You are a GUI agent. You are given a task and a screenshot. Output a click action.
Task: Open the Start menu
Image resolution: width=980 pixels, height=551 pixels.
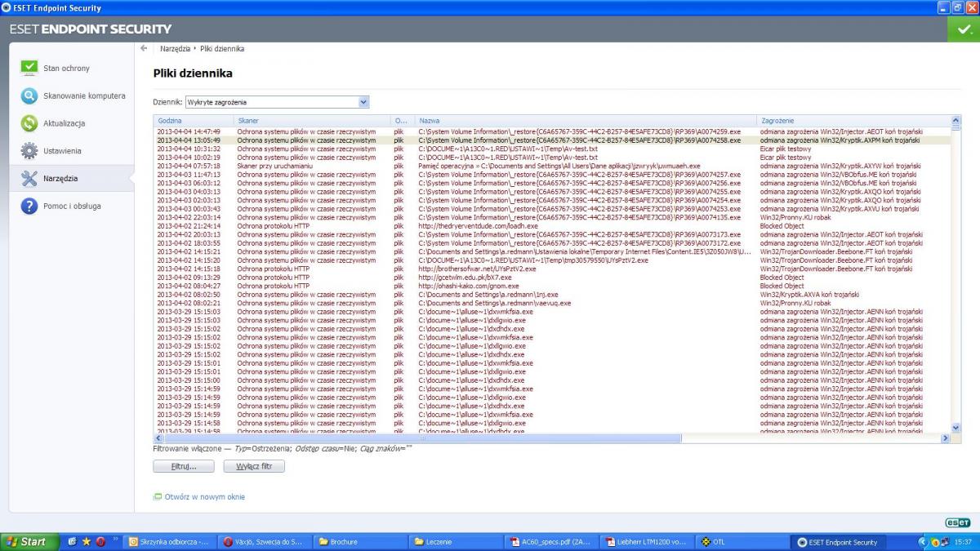pos(29,542)
